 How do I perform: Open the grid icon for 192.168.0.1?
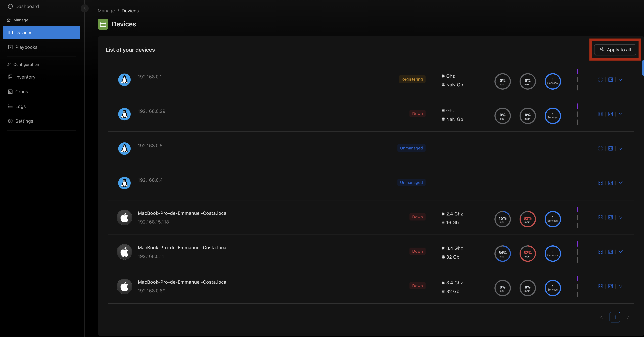[x=601, y=80]
